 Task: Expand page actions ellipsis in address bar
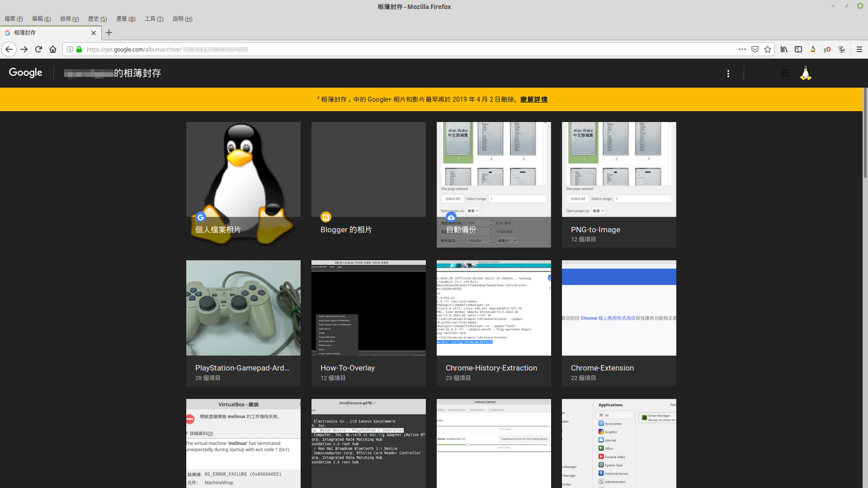pyautogui.click(x=742, y=49)
